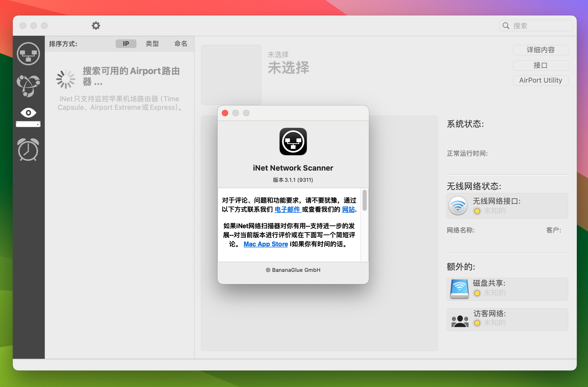Viewport: 588px width, 387px height.
Task: Sort by 命名
Action: tap(181, 44)
